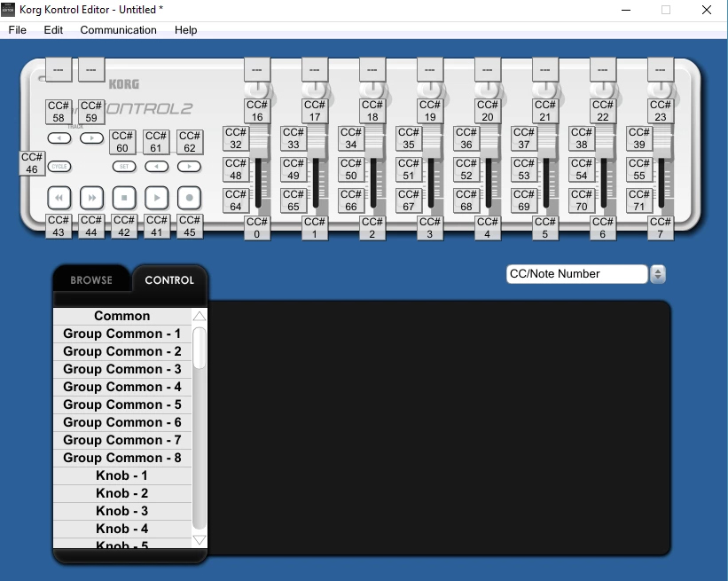
Task: Select the CC# 51 button label
Action: coord(409,169)
